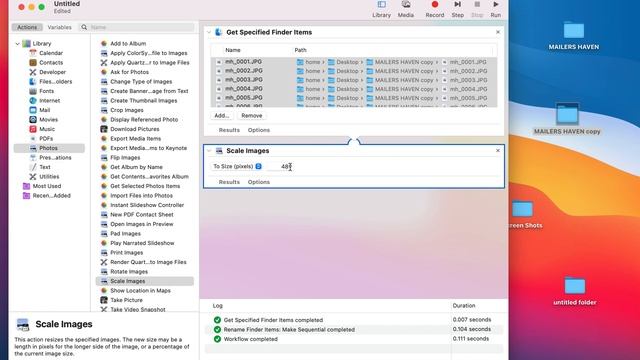Click the Library toolbar icon
The image size is (640, 360).
point(381,9)
